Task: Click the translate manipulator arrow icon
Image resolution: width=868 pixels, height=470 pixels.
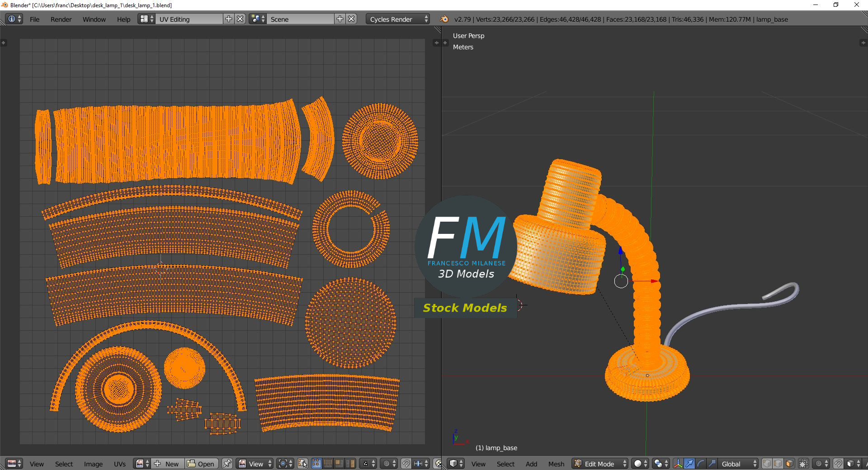Action: pyautogui.click(x=689, y=464)
